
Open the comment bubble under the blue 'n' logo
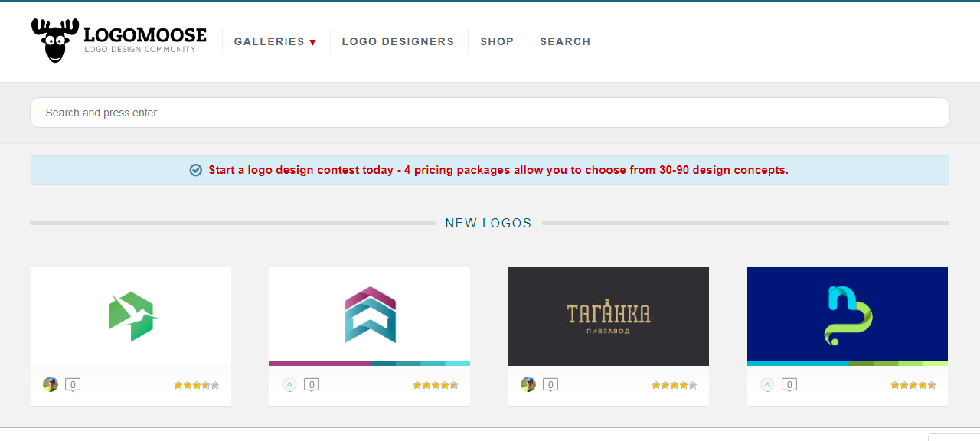(x=789, y=384)
